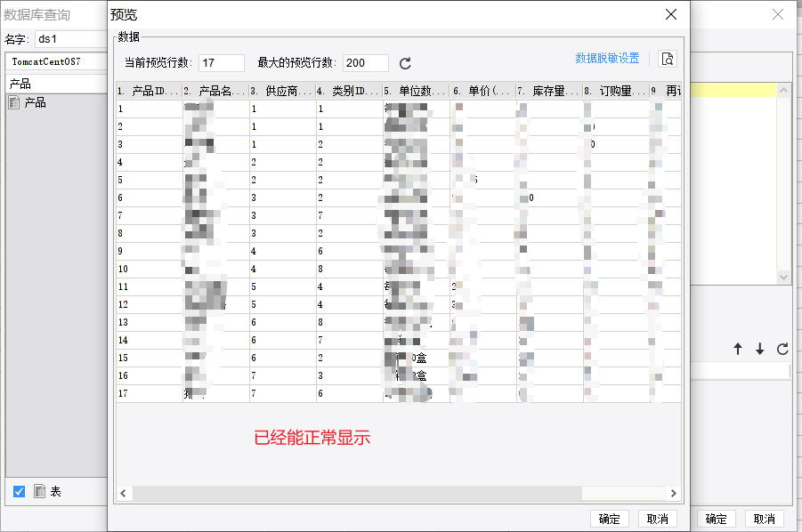This screenshot has height=532, width=802.
Task: Click the SQL editor scroll down arrow
Action: pyautogui.click(x=783, y=277)
